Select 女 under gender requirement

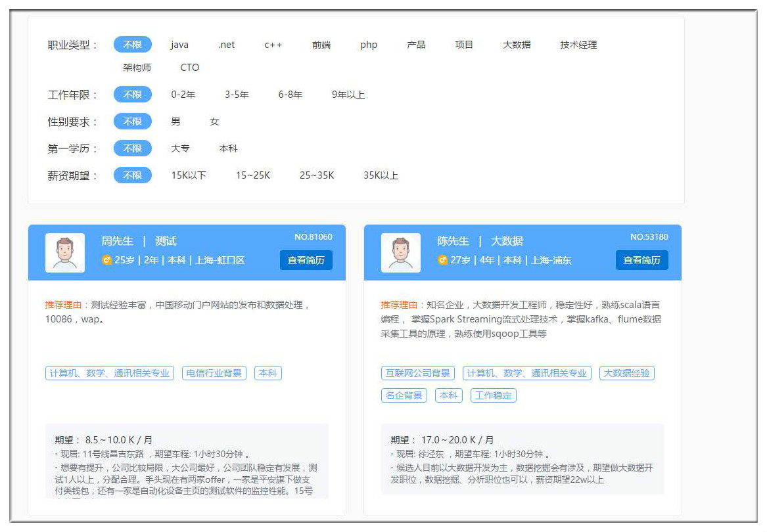tap(214, 122)
